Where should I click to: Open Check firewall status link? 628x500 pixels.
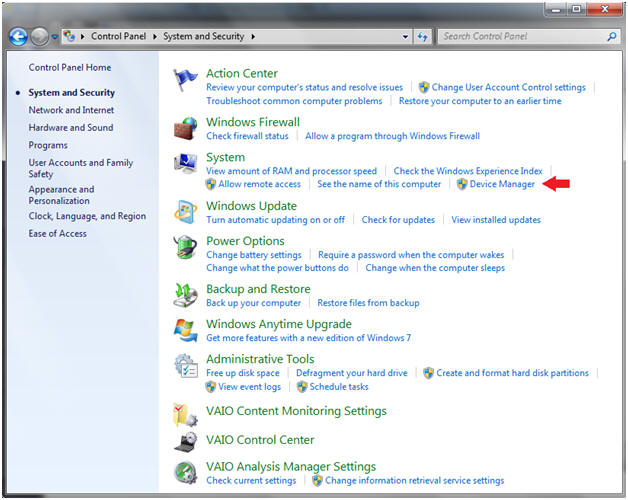247,136
